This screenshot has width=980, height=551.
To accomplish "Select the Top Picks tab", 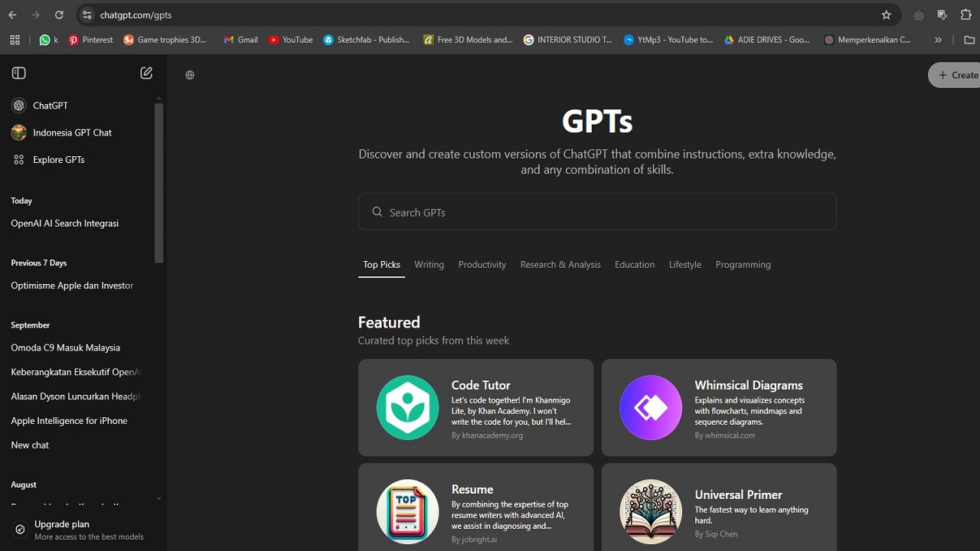I will coord(381,265).
